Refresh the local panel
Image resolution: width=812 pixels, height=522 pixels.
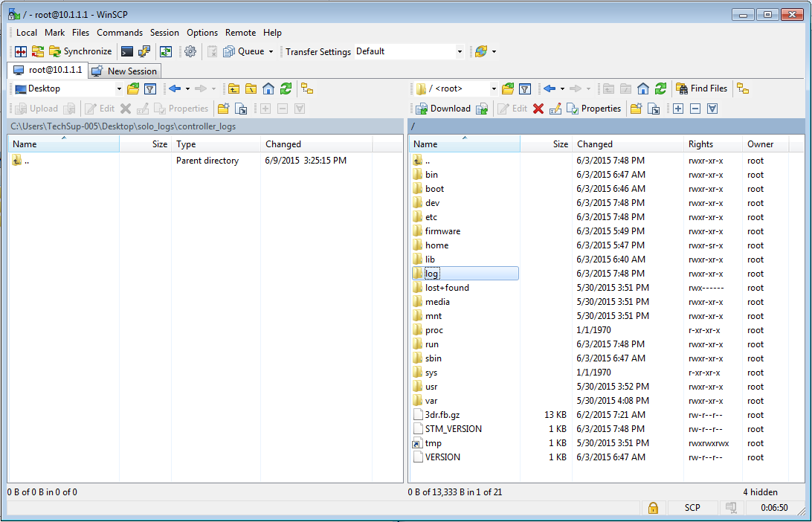286,89
